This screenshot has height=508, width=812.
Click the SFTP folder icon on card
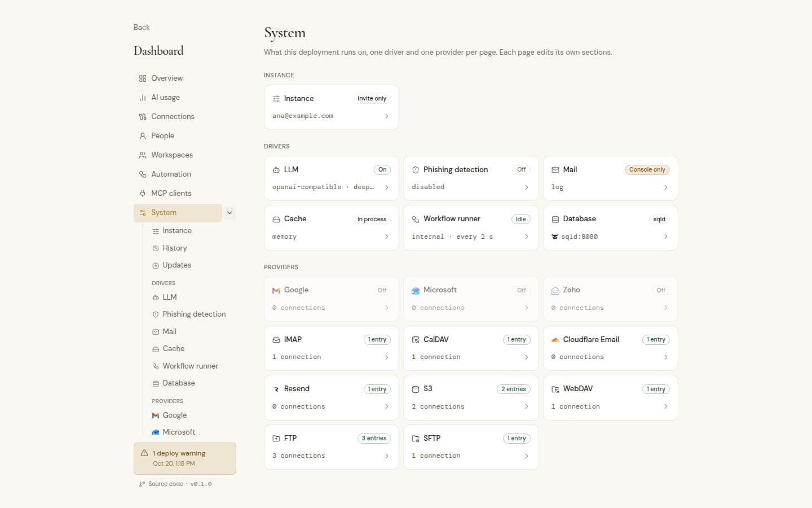click(x=416, y=439)
